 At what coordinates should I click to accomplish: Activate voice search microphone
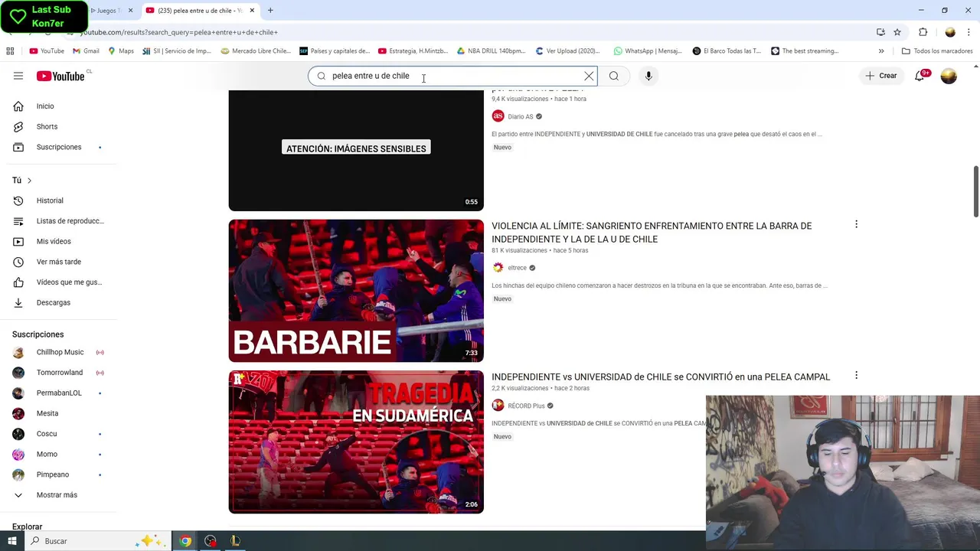pyautogui.click(x=648, y=76)
